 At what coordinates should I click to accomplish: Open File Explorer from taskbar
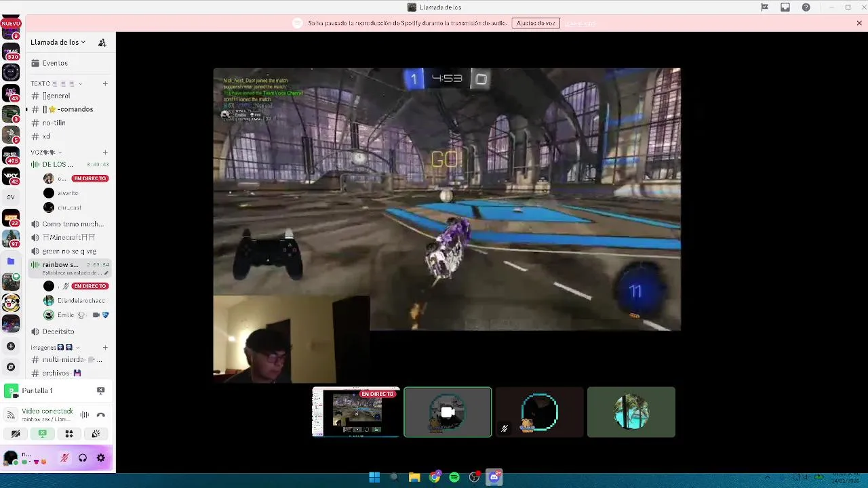pyautogui.click(x=414, y=477)
